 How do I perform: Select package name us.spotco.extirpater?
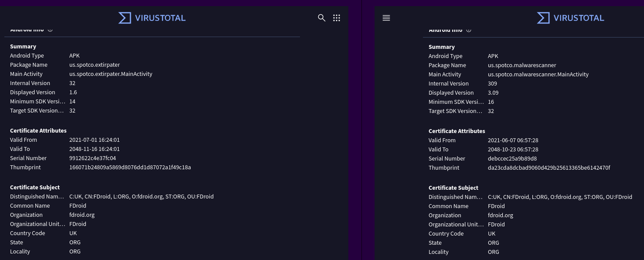(x=95, y=65)
